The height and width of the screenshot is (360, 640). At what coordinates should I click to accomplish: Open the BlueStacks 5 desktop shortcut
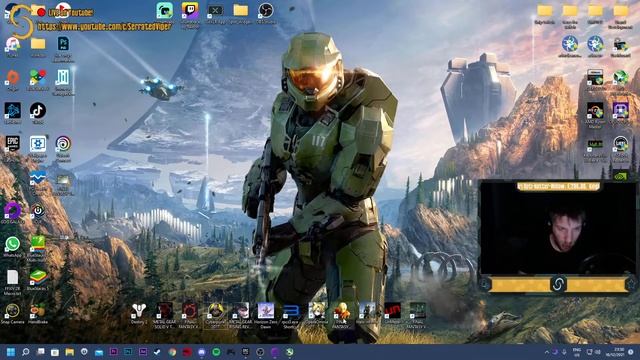pos(38,278)
